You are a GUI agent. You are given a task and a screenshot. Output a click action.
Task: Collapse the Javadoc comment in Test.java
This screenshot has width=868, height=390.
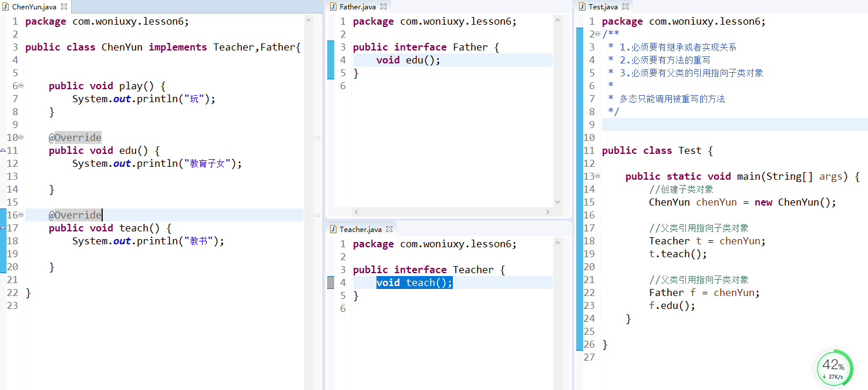tap(598, 34)
